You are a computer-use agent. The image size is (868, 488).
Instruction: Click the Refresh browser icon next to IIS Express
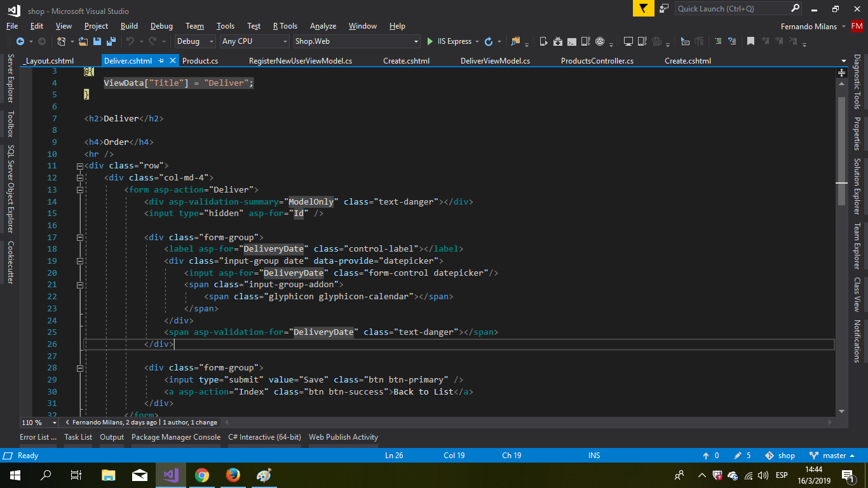tap(488, 41)
